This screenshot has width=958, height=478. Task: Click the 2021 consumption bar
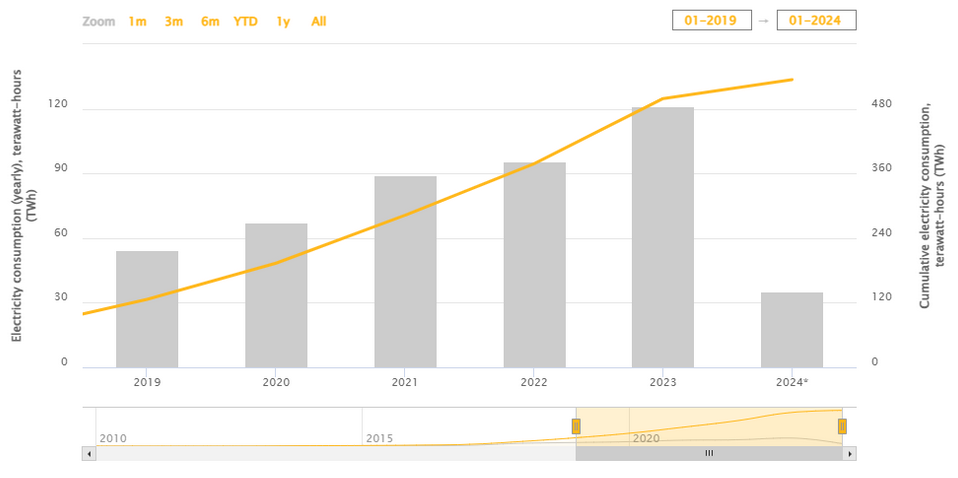(x=405, y=272)
